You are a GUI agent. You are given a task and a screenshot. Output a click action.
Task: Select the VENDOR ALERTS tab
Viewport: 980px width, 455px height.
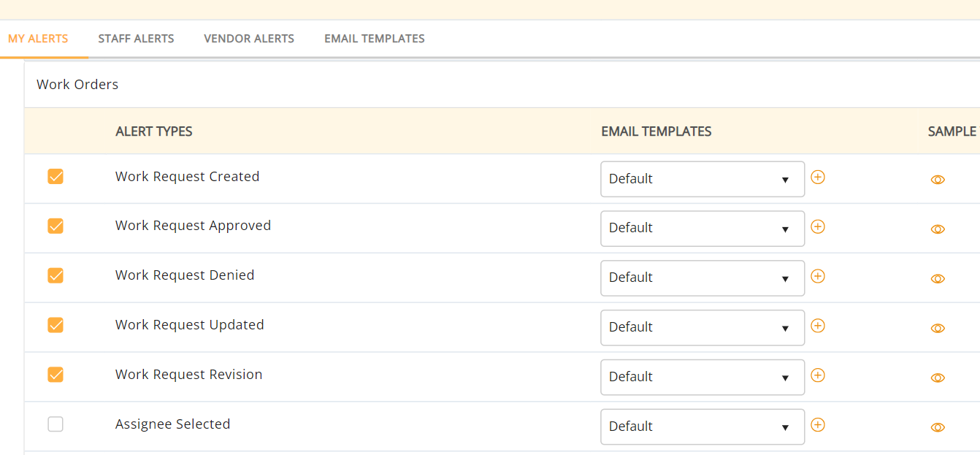click(249, 38)
